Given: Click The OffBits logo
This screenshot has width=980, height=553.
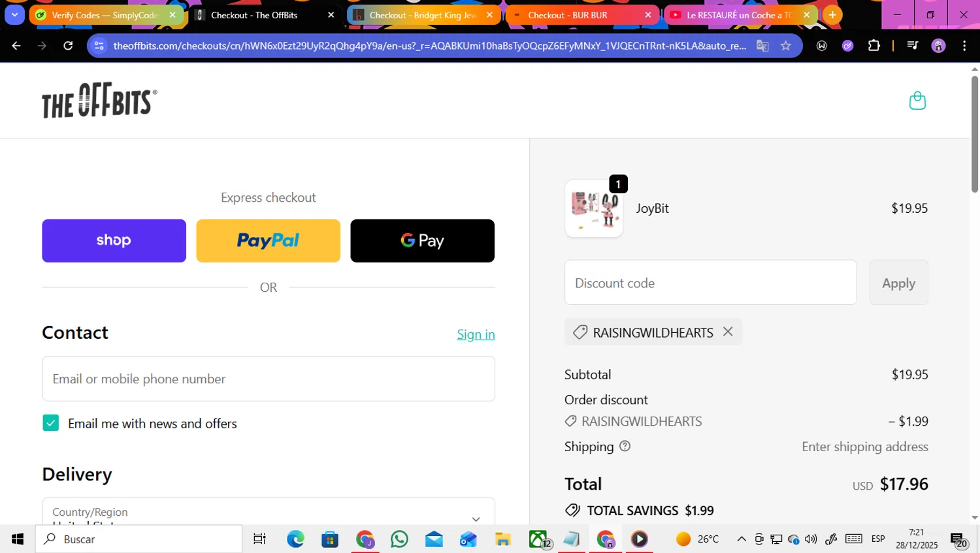Looking at the screenshot, I should [99, 101].
